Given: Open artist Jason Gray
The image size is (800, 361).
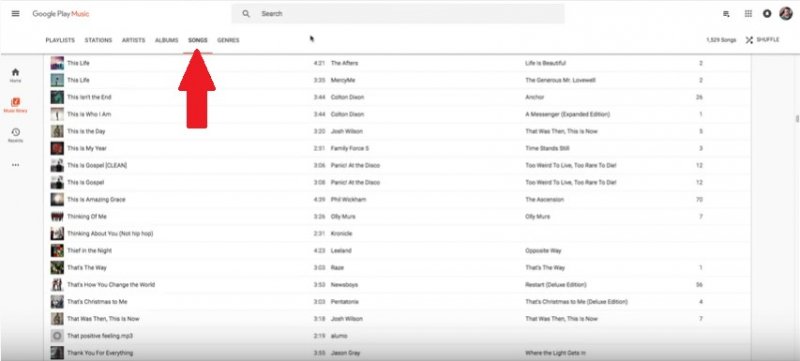Looking at the screenshot, I should 345,352.
